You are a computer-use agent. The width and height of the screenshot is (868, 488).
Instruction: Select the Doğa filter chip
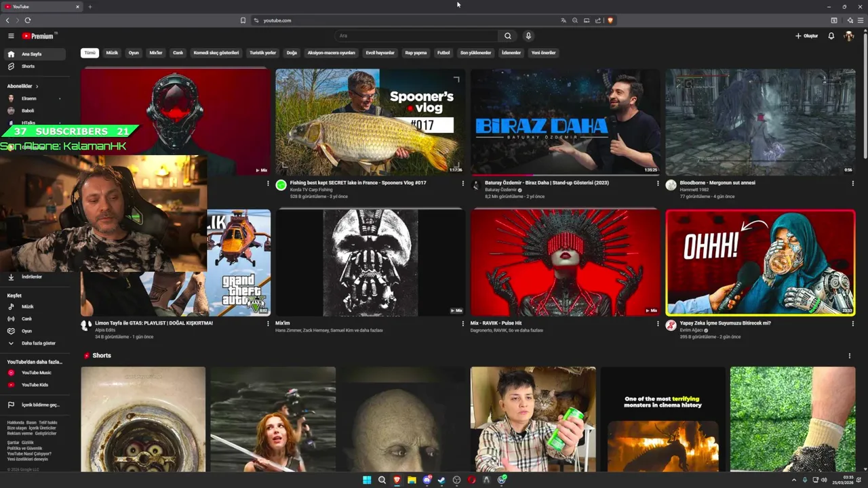(x=292, y=52)
